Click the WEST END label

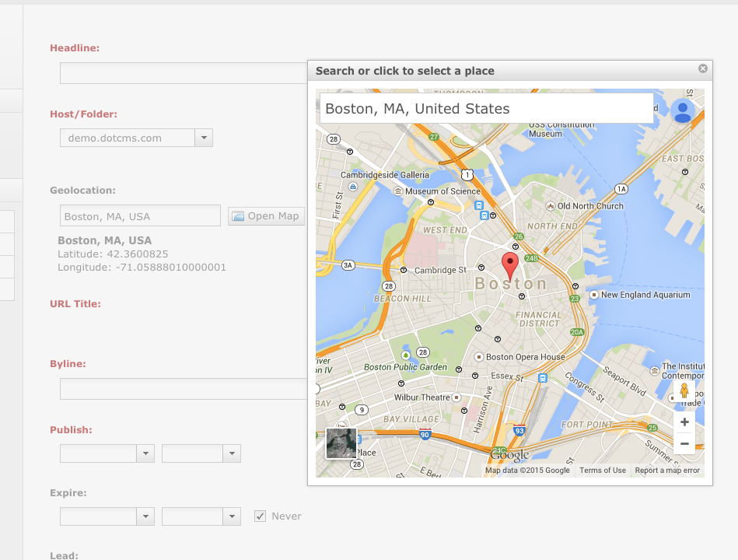tap(446, 230)
